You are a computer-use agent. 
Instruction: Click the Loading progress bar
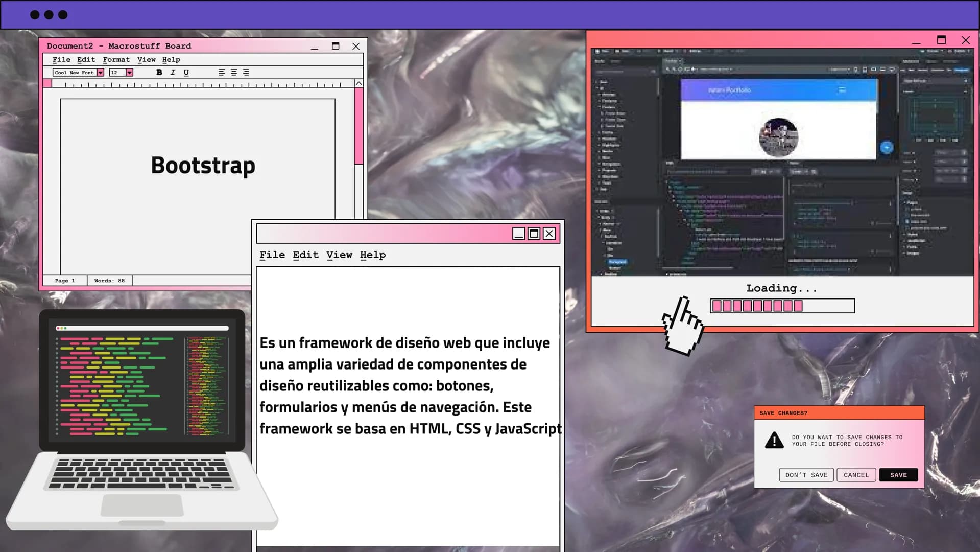pos(782,306)
